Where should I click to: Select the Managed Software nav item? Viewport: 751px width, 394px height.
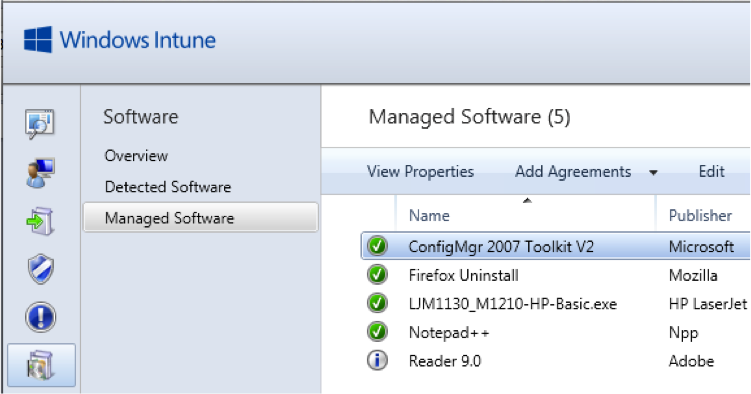tap(201, 218)
